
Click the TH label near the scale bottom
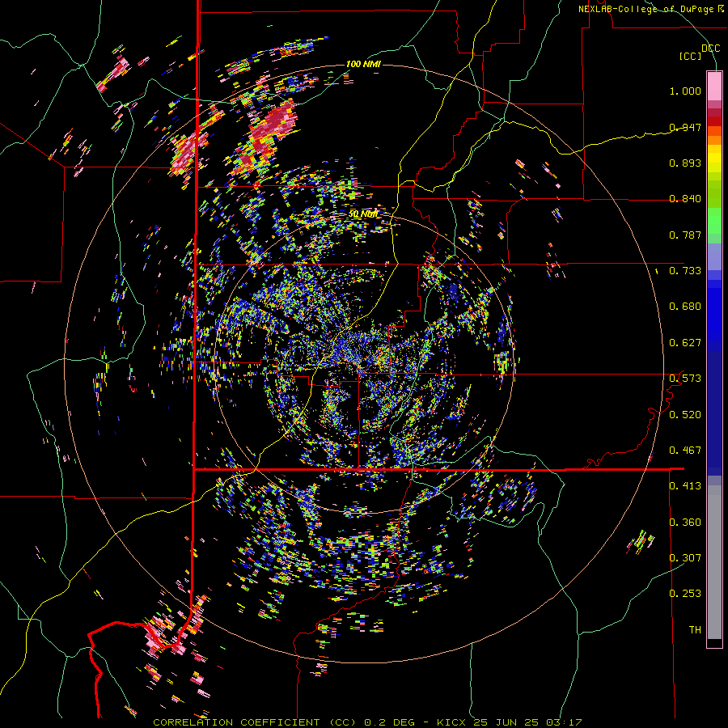[695, 630]
